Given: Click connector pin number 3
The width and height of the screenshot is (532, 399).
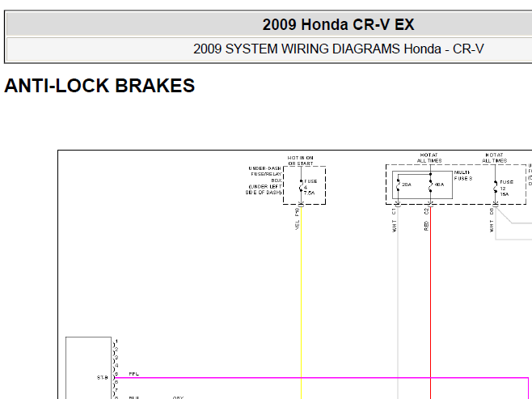Looking at the screenshot, I should pyautogui.click(x=116, y=358).
